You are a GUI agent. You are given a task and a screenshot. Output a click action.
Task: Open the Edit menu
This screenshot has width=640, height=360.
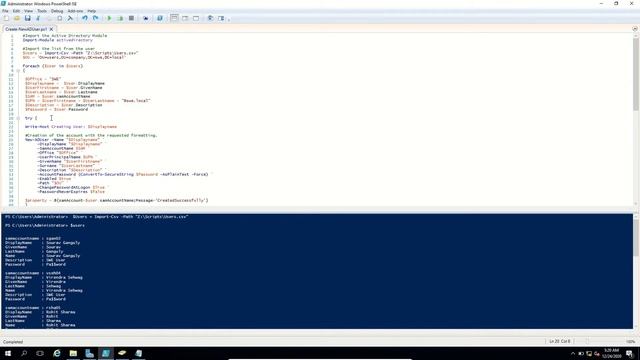pos(16,11)
